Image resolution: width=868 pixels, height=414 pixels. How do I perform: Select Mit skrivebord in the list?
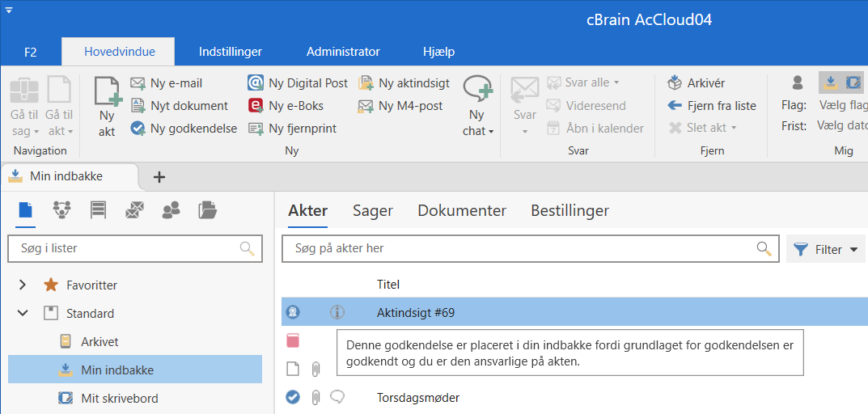tap(119, 398)
